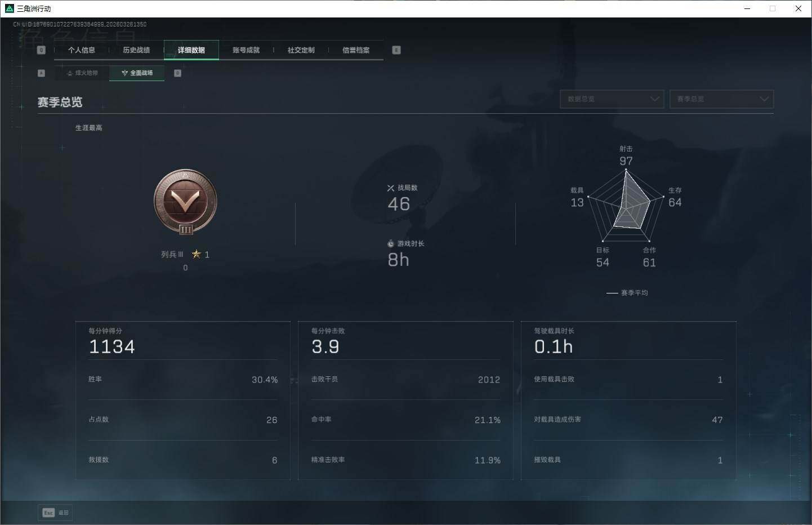The width and height of the screenshot is (812, 525).
Task: Click the 胜率 row showing 30.4%
Action: click(x=183, y=380)
